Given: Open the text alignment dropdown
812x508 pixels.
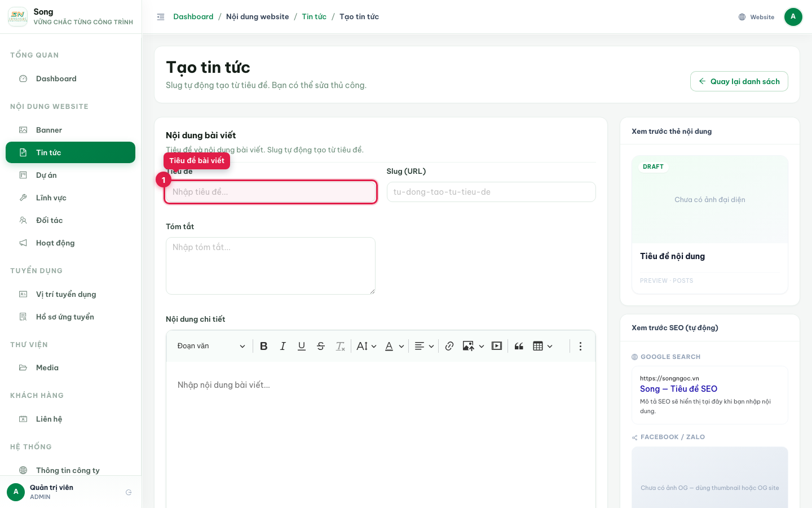Looking at the screenshot, I should (x=424, y=346).
